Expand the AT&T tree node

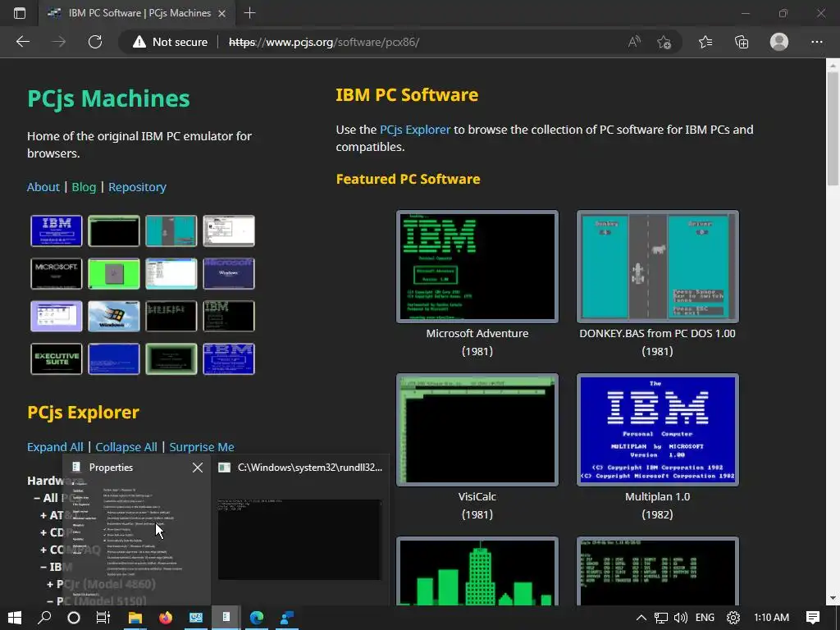pyautogui.click(x=43, y=515)
